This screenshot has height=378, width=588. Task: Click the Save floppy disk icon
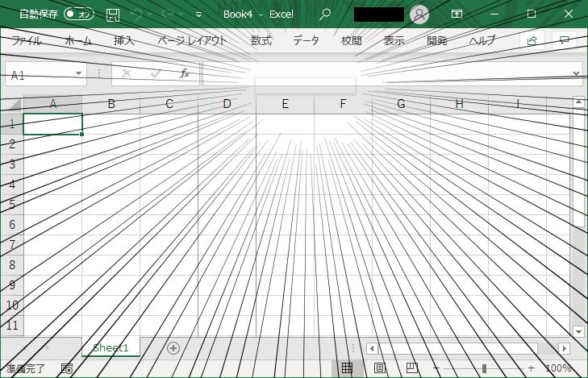[112, 15]
